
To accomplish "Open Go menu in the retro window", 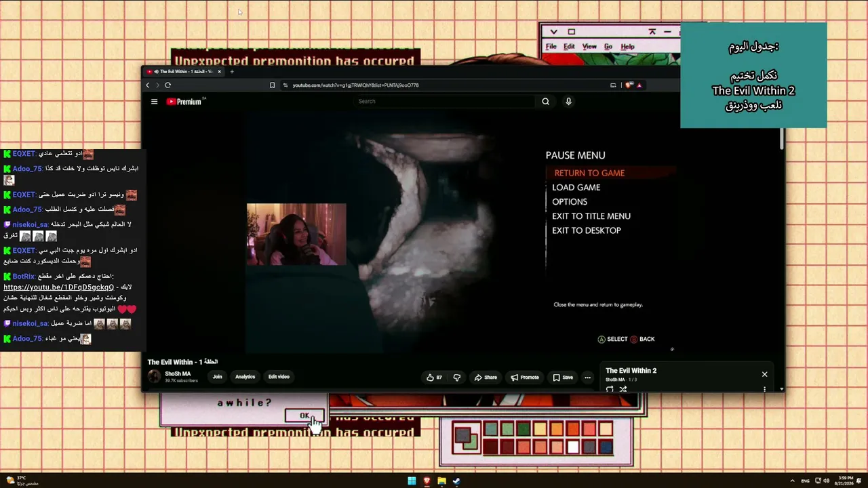I will tap(608, 47).
